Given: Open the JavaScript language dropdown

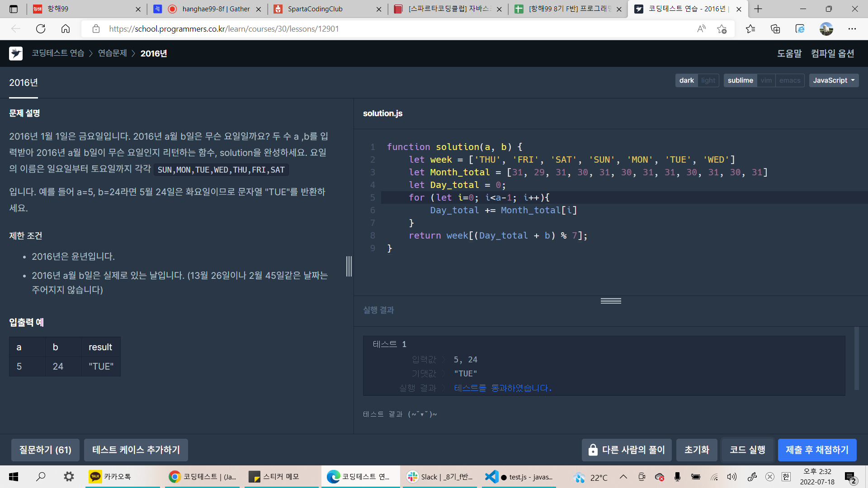Looking at the screenshot, I should [x=834, y=80].
